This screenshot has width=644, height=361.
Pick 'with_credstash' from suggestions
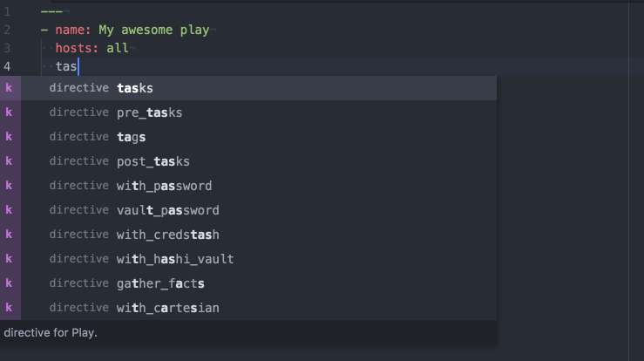248,235
